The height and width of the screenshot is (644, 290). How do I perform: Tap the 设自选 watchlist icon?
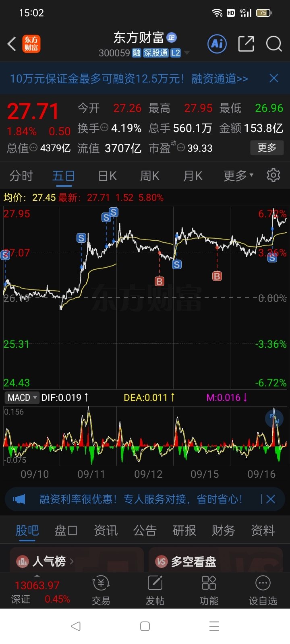[263, 590]
